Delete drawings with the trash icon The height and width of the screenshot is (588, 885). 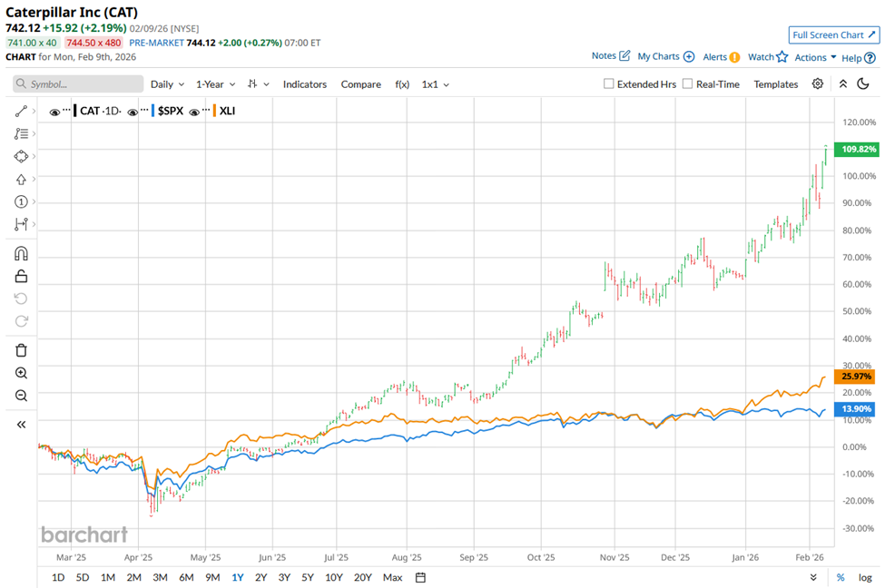22,349
